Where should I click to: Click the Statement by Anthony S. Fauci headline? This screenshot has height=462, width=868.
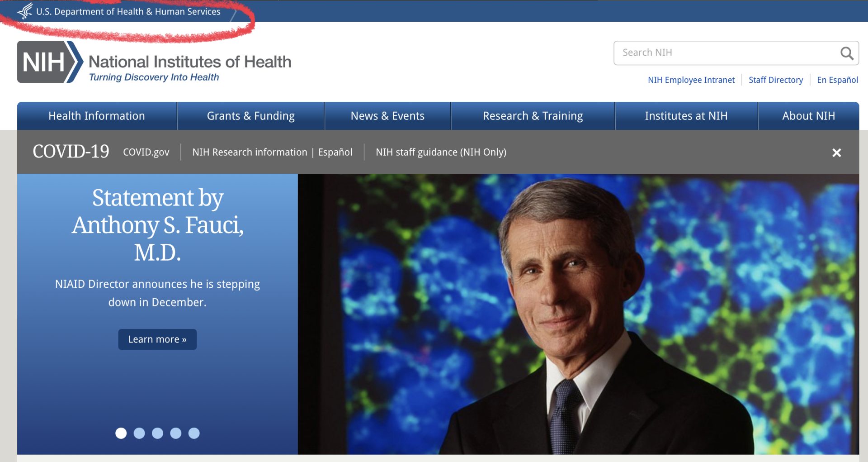(x=157, y=225)
